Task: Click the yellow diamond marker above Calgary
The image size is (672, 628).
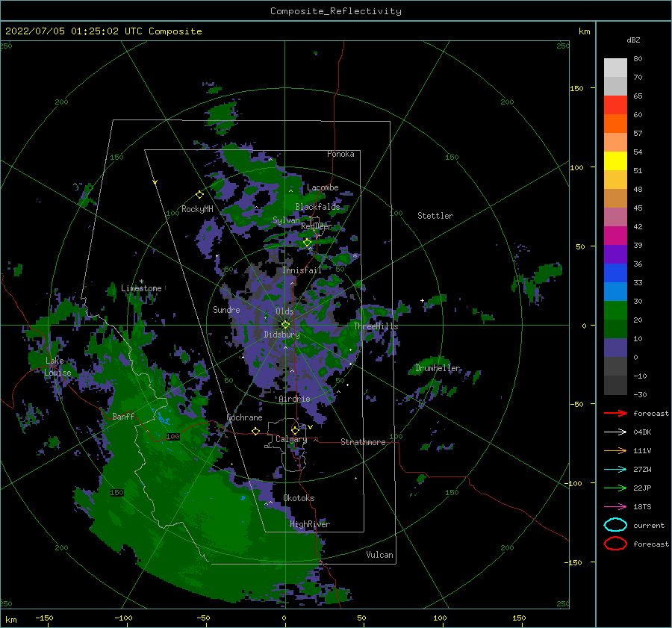Action: pos(295,430)
